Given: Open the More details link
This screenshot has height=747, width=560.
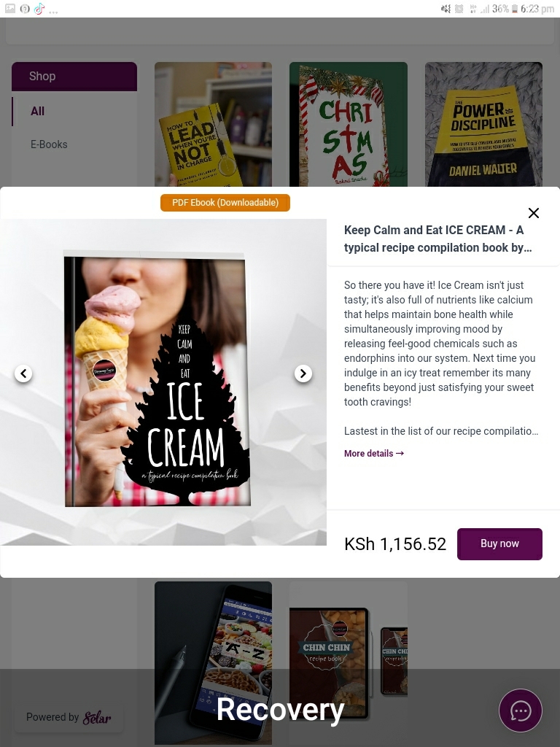Looking at the screenshot, I should (x=374, y=453).
